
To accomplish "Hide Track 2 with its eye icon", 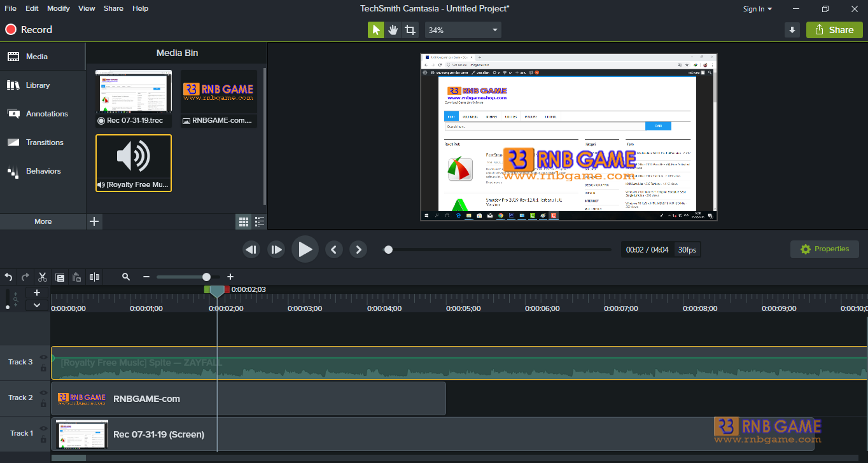I will [x=43, y=393].
